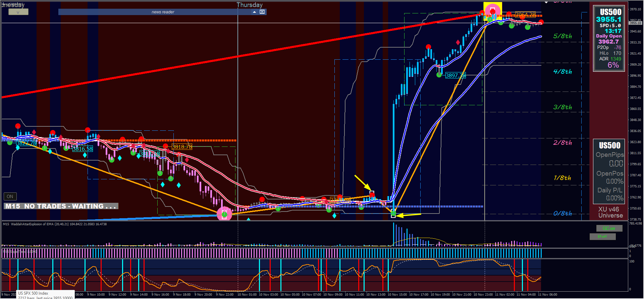Click the pink circle marker at chart top

click(492, 11)
